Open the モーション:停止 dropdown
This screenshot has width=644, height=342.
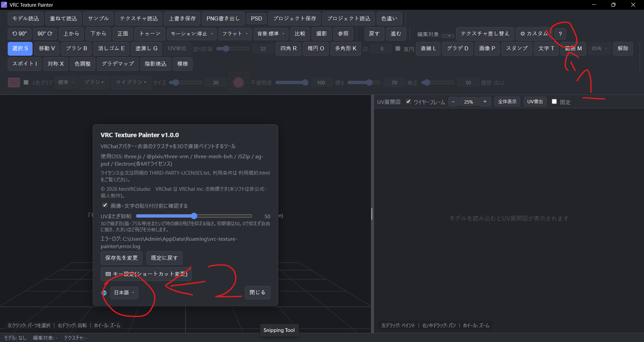pyautogui.click(x=192, y=34)
